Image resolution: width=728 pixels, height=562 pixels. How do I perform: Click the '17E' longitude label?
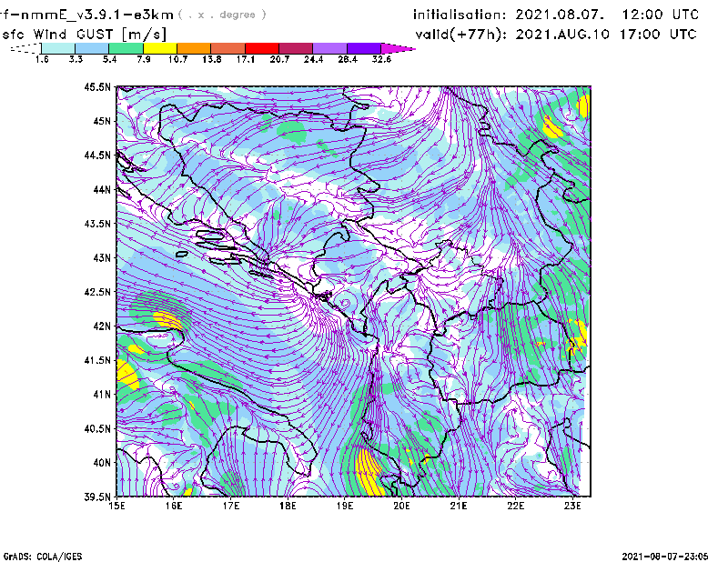(231, 506)
